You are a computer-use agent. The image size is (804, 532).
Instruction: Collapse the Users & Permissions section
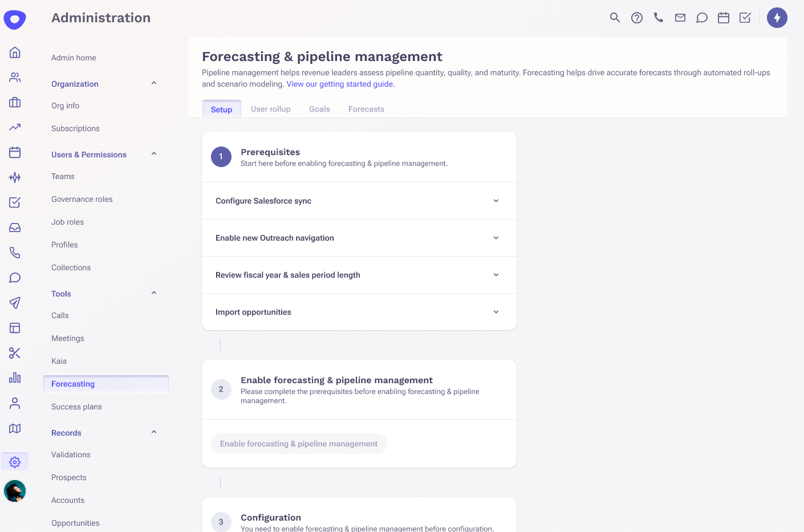pos(153,154)
